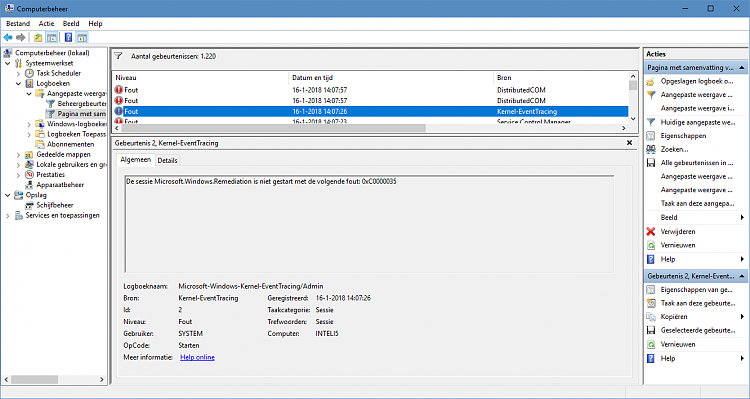Screen dimensions: 750x399
Task: Toggle the console tree pane toolbar icon
Action: [51, 37]
